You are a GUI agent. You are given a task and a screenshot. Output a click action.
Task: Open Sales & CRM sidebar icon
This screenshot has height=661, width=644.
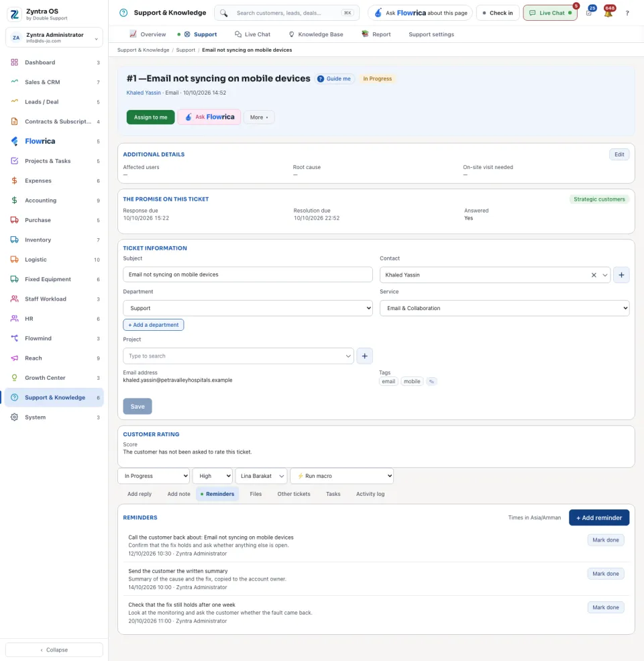[14, 82]
